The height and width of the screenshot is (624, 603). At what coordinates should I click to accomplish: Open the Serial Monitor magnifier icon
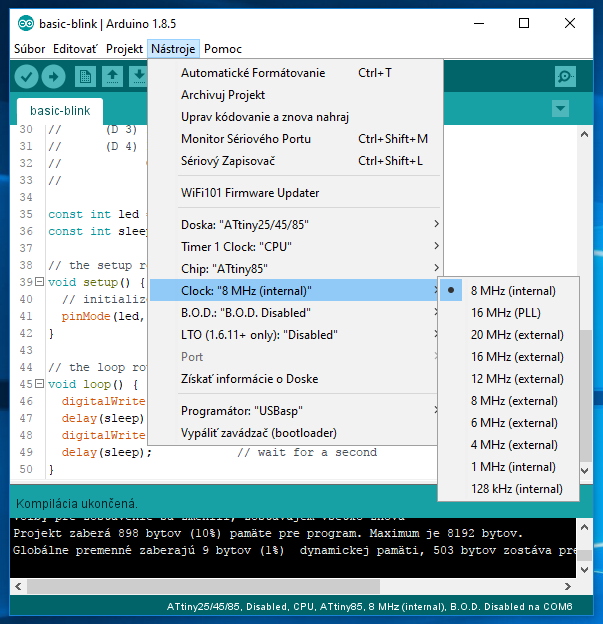click(565, 76)
